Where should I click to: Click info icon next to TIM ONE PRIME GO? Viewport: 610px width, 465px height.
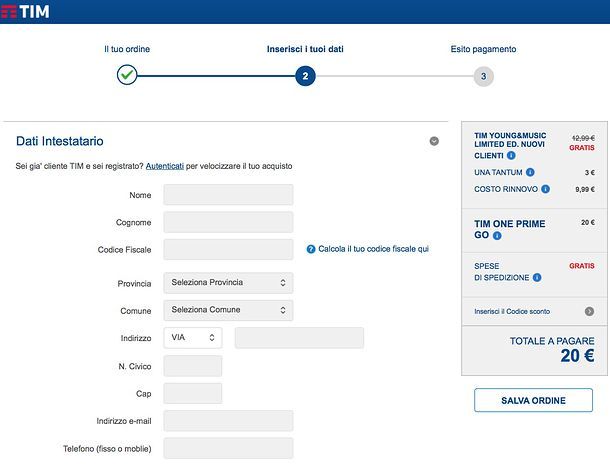(497, 235)
